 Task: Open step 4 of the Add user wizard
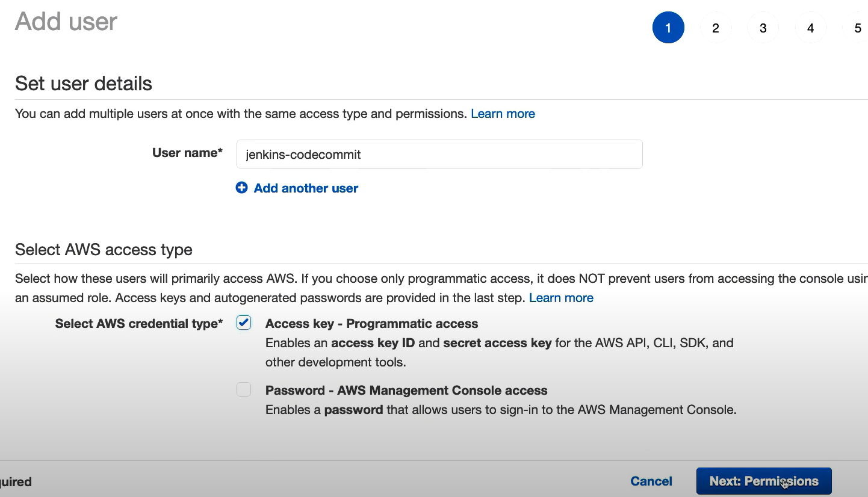810,28
